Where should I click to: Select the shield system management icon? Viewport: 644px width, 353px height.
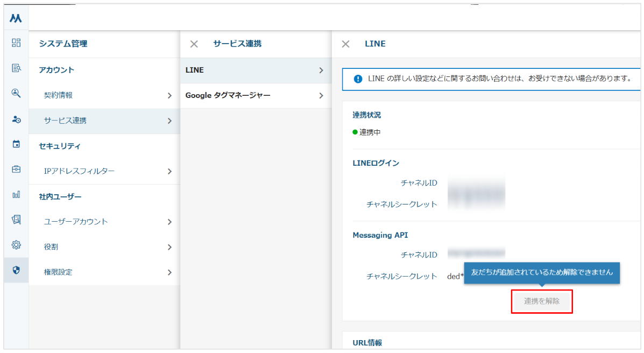(x=16, y=270)
